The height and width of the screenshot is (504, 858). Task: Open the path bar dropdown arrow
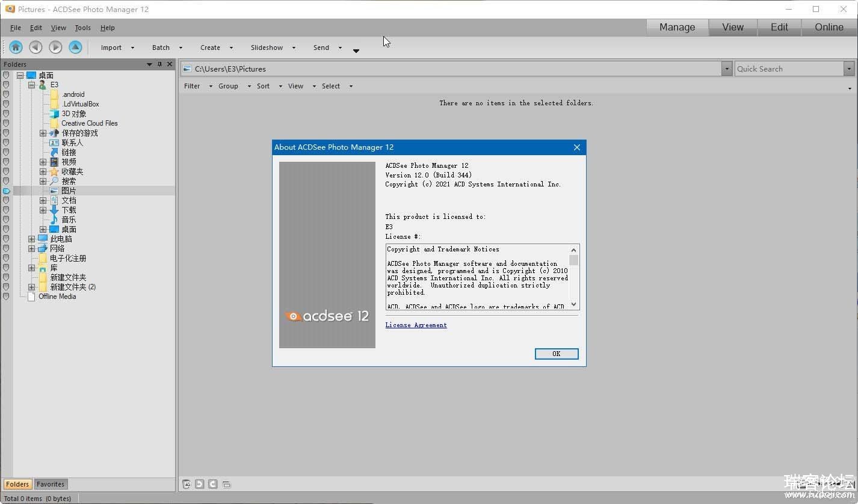point(727,69)
